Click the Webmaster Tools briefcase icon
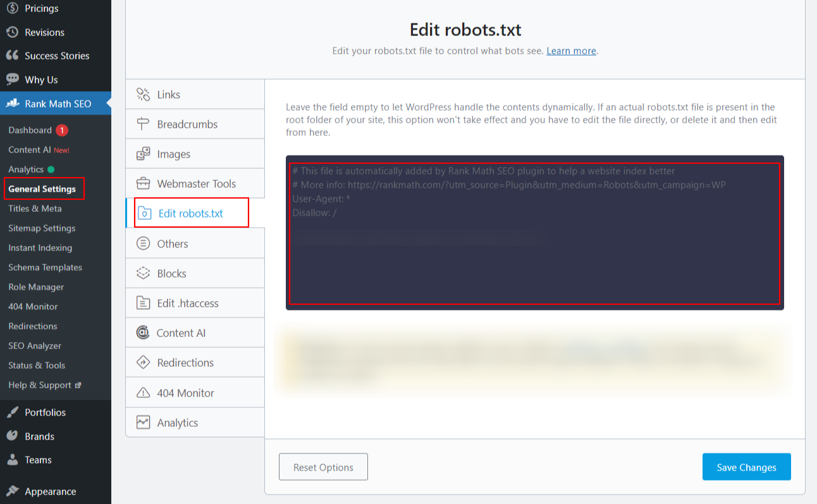 coord(144,183)
